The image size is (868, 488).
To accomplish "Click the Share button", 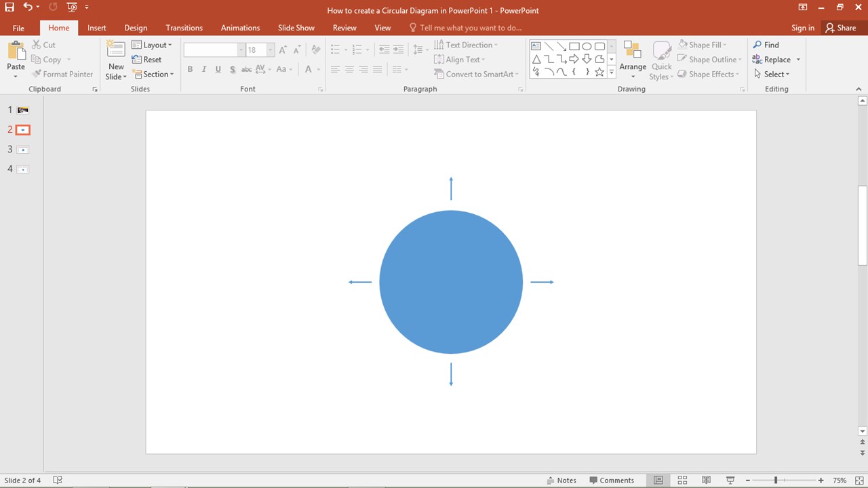I will [841, 28].
